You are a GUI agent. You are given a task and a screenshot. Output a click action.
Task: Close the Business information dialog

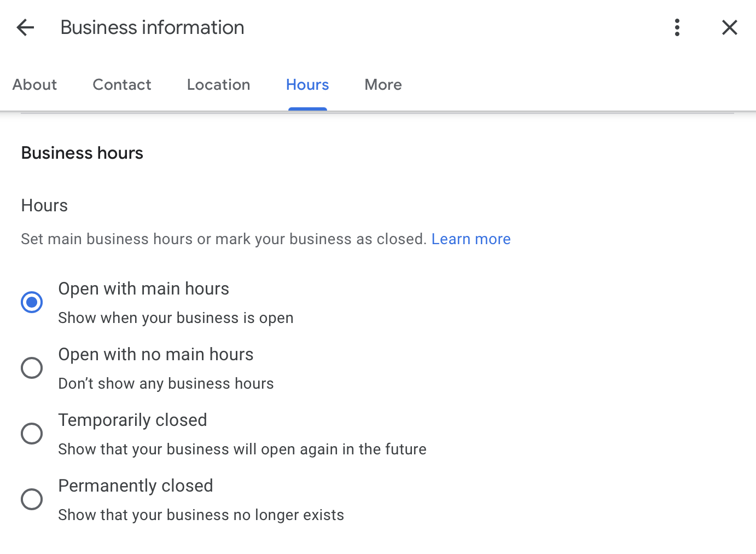click(730, 27)
